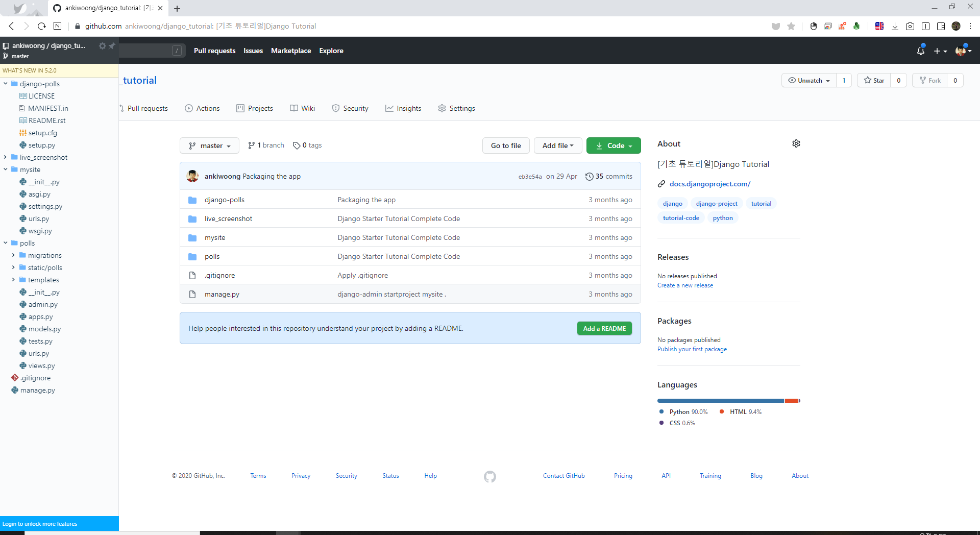980x535 pixels.
Task: Open views.py in sidebar tree
Action: [x=41, y=366]
